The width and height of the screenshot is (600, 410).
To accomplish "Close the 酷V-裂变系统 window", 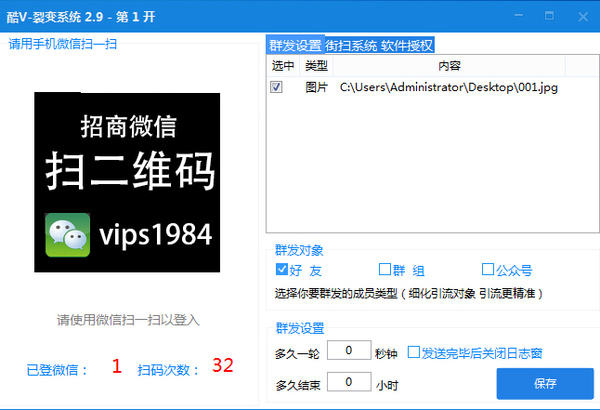I will click(x=583, y=16).
